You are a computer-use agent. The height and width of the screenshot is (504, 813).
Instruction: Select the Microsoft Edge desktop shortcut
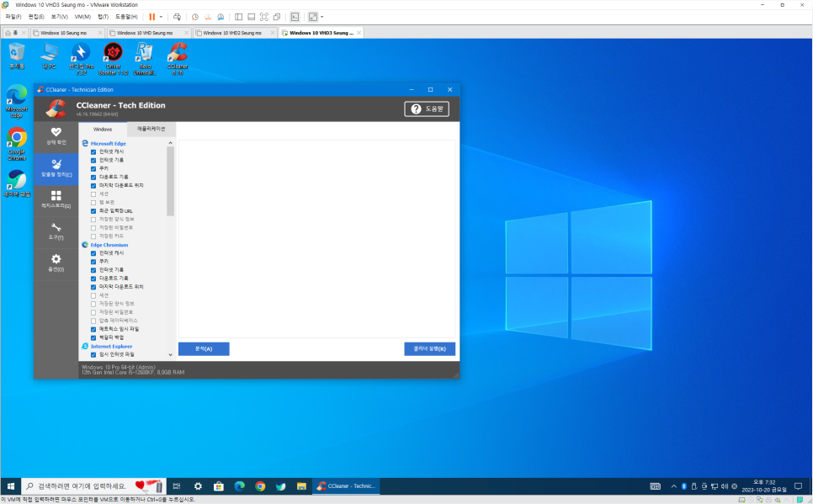(17, 101)
